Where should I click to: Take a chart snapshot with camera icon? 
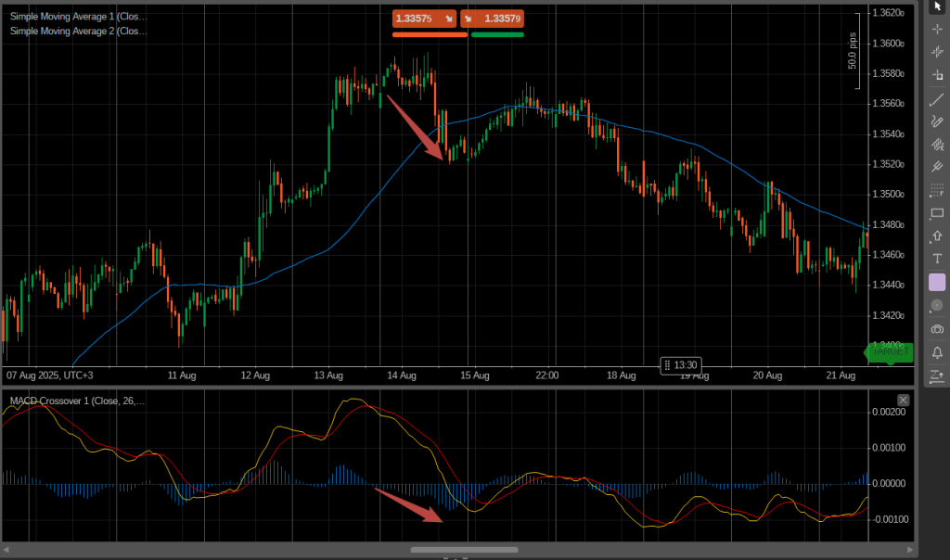(937, 329)
